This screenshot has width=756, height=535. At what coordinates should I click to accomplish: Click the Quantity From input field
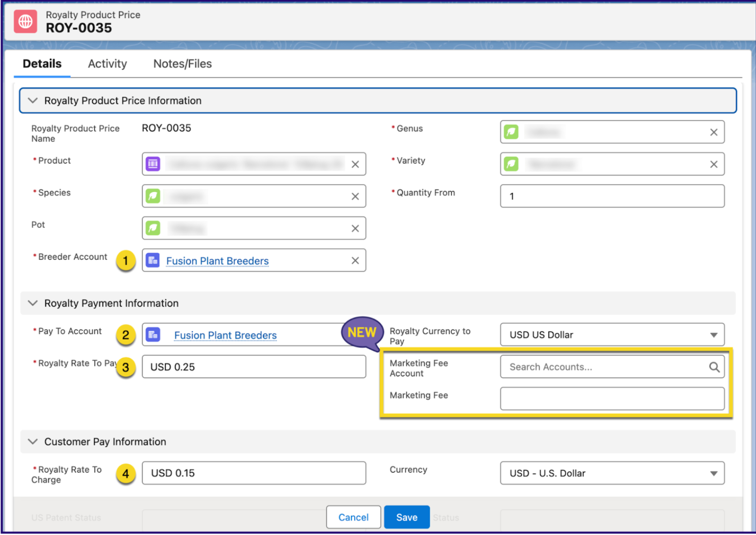click(x=612, y=196)
